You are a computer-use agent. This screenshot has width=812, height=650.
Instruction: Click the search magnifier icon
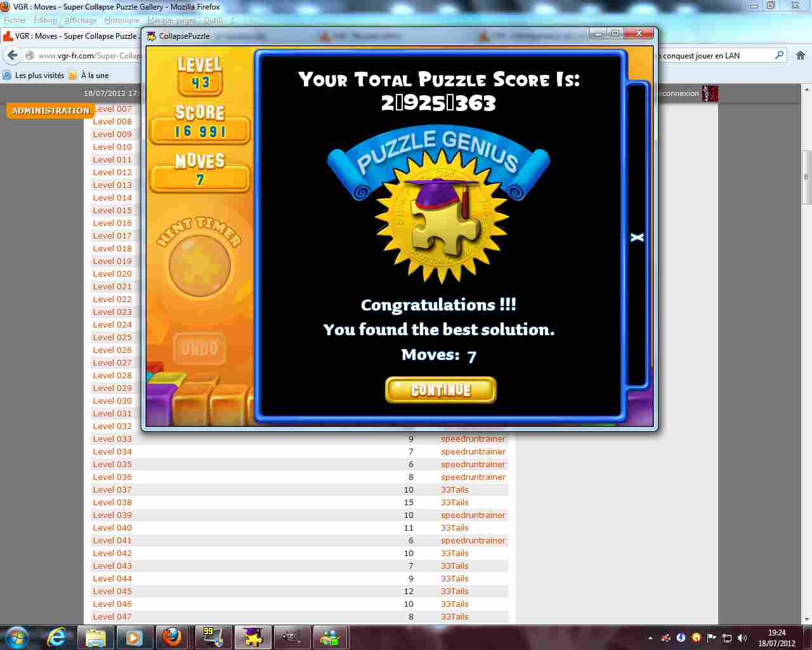pos(780,55)
